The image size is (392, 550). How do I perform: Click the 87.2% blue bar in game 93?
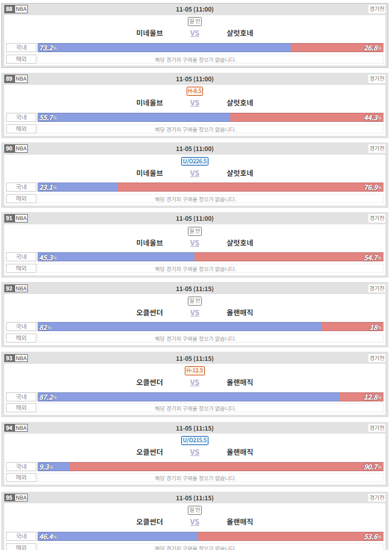coord(188,397)
